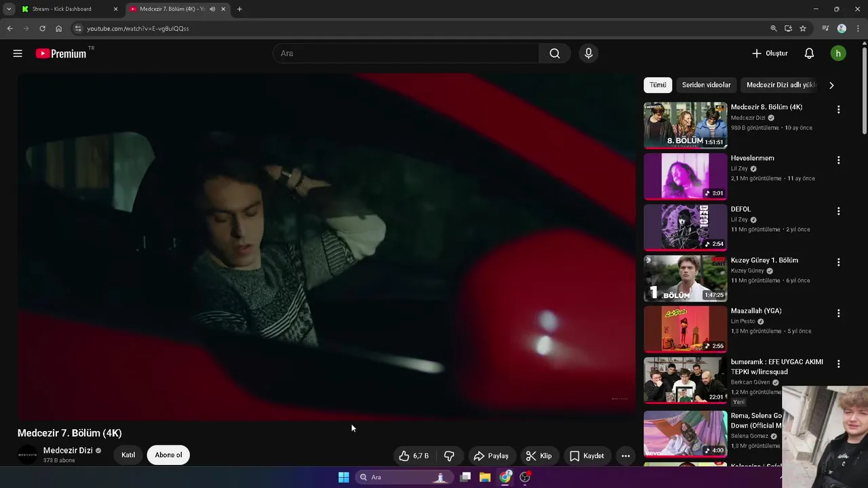This screenshot has height=488, width=868.
Task: Open options for Maazallah (YGA)
Action: (838, 313)
